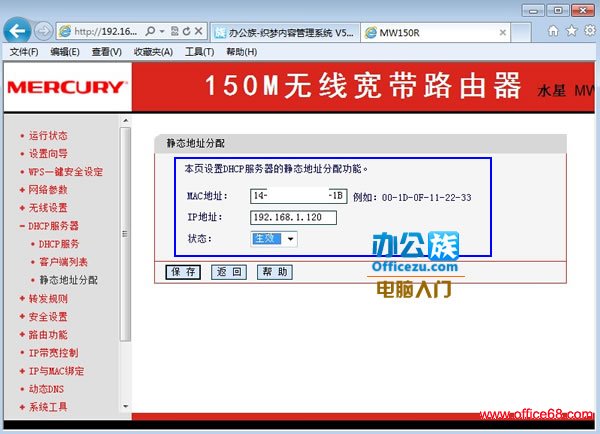Click sidebar scrollbar up arrow
Viewport: 600px width, 434px height.
[125, 121]
